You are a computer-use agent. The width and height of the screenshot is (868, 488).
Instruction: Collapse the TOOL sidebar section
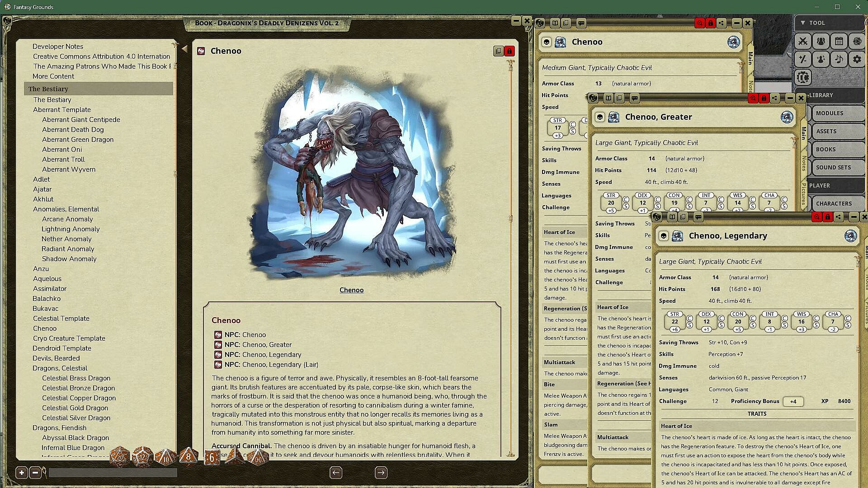(802, 23)
